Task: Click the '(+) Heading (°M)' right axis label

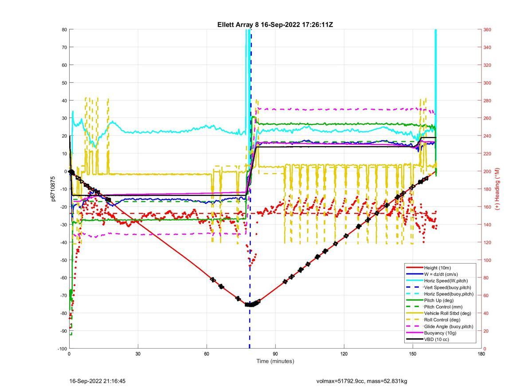Action: 497,189
